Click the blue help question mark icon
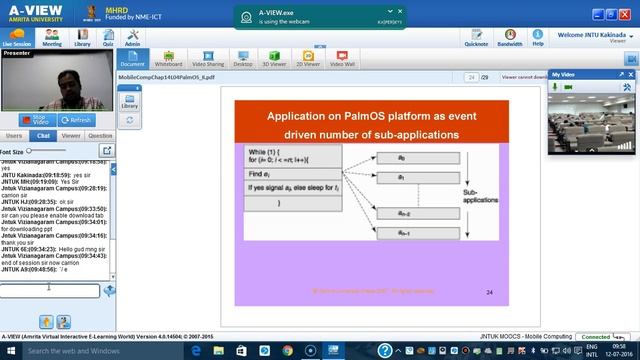The image size is (640, 360). (x=384, y=351)
